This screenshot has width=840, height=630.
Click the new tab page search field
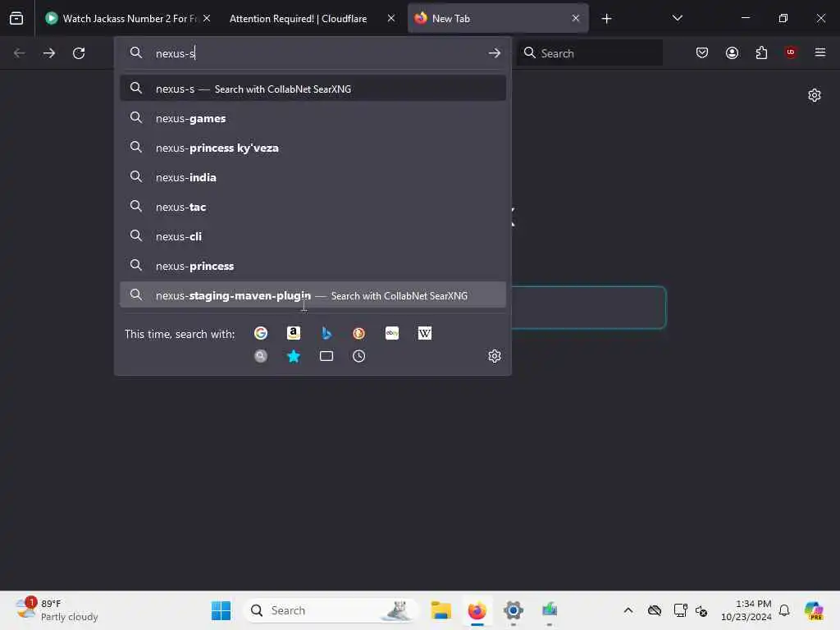coord(589,308)
